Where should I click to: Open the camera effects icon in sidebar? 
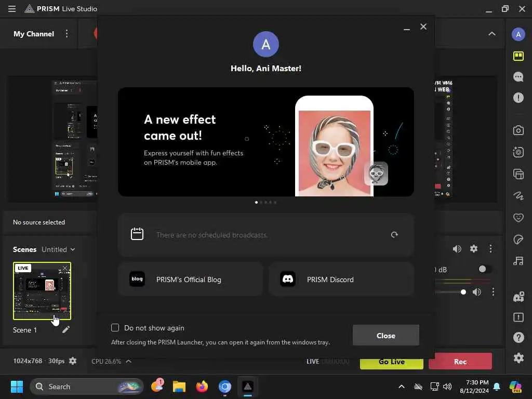(518, 152)
